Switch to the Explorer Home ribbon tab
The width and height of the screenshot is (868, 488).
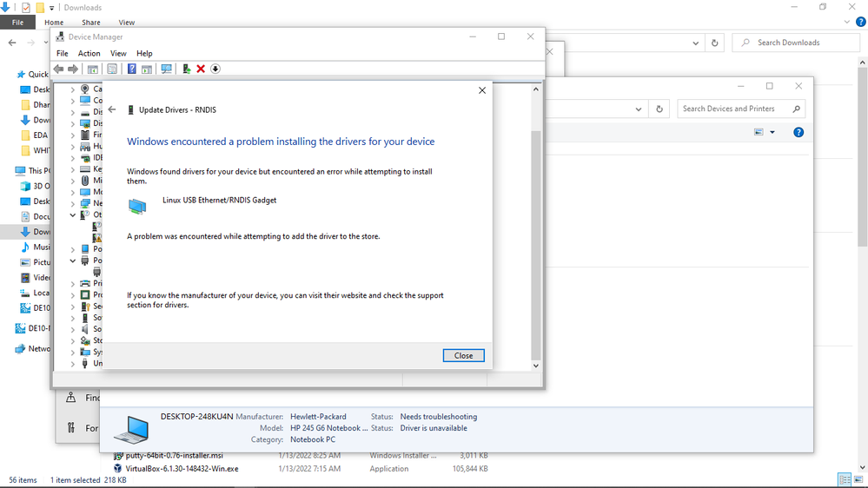(x=54, y=22)
